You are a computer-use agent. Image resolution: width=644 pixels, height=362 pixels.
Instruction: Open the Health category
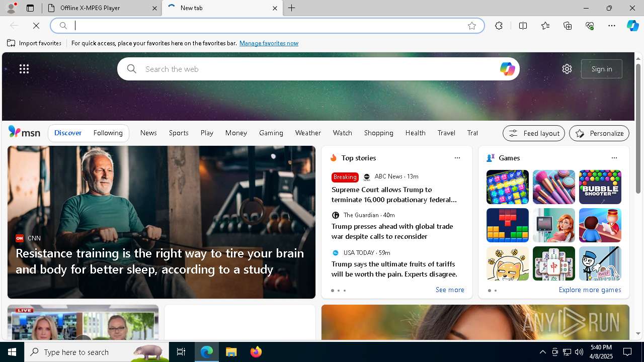pos(416,133)
